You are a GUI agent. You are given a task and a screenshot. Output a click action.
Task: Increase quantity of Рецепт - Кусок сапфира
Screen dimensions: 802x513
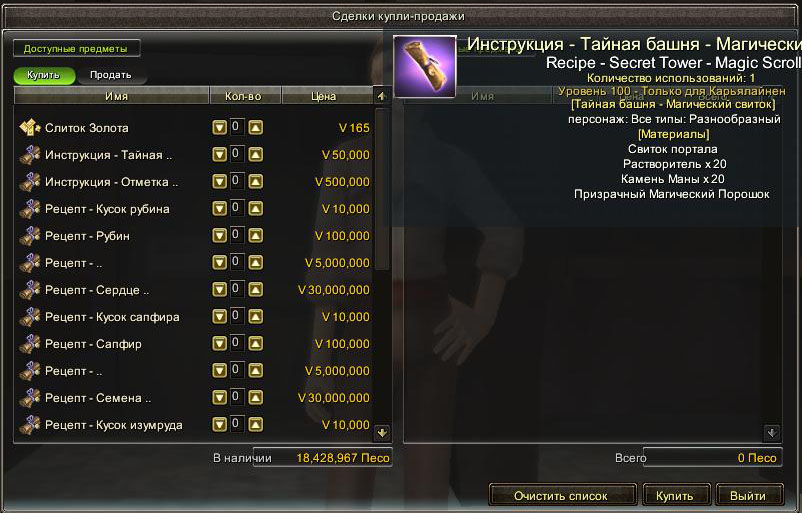click(256, 317)
